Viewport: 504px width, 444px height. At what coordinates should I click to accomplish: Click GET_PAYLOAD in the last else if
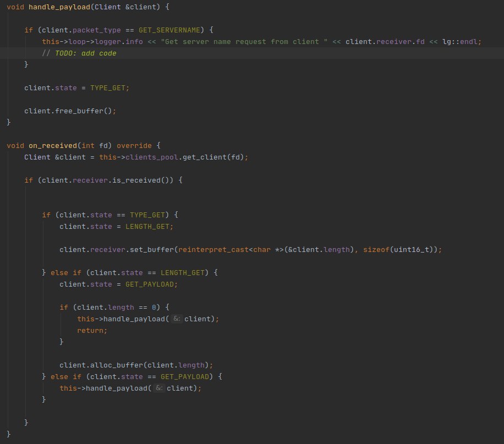pyautogui.click(x=185, y=377)
